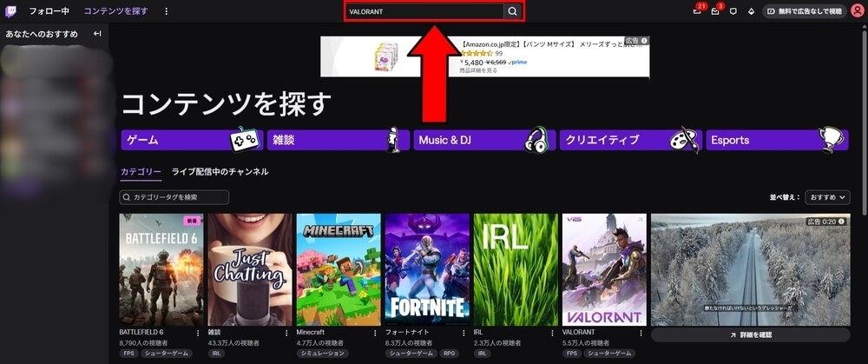Click 5.5万人の視聴者 under VALORANT

click(584, 343)
